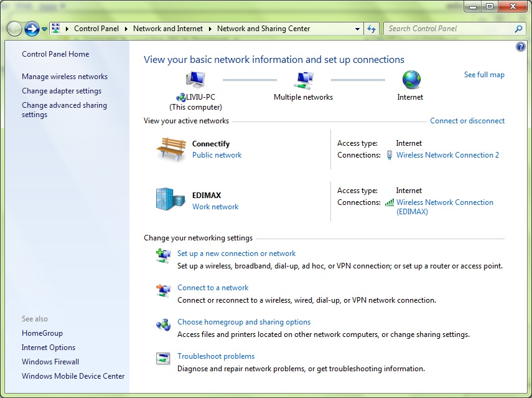Expand the arrow after Network and Internet

click(x=210, y=29)
